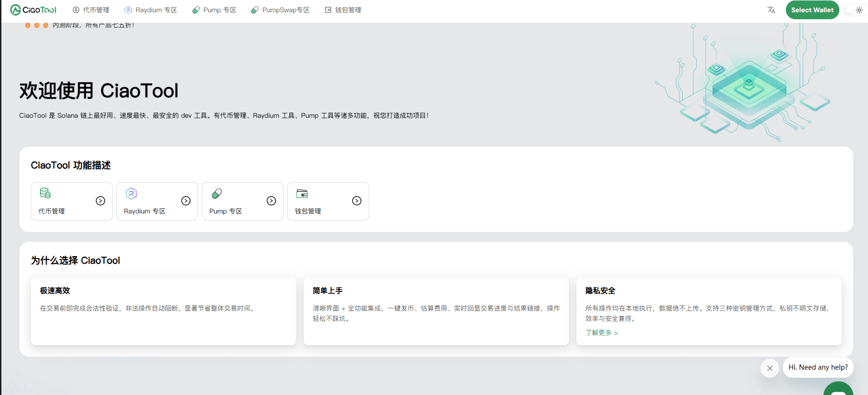The height and width of the screenshot is (395, 868).
Task: Click the 简单上手 feature heading
Action: pyautogui.click(x=328, y=291)
